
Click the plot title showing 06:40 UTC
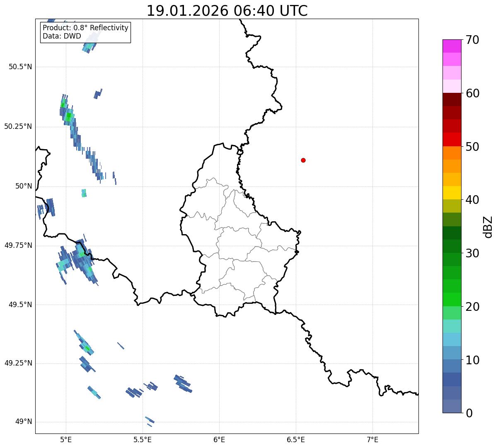coord(227,11)
